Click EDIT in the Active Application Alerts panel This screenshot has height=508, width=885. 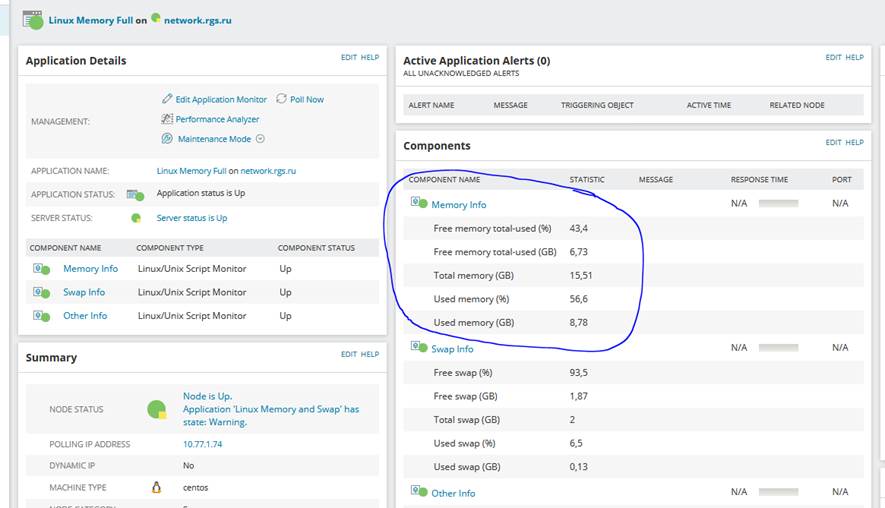tap(833, 58)
